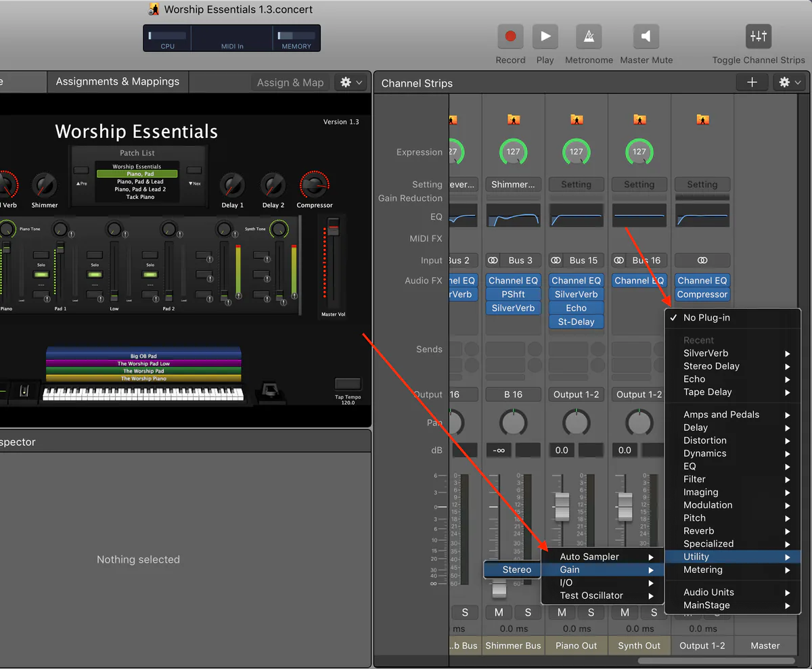
Task: Open the Channel Strips gear menu
Action: pos(789,83)
